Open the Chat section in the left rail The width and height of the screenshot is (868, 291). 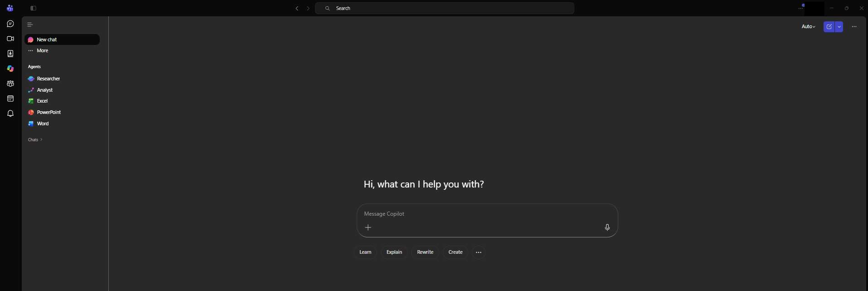point(10,24)
